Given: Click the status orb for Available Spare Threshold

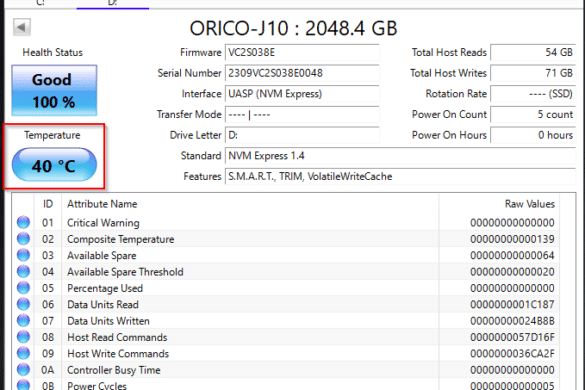Looking at the screenshot, I should pos(23,271).
